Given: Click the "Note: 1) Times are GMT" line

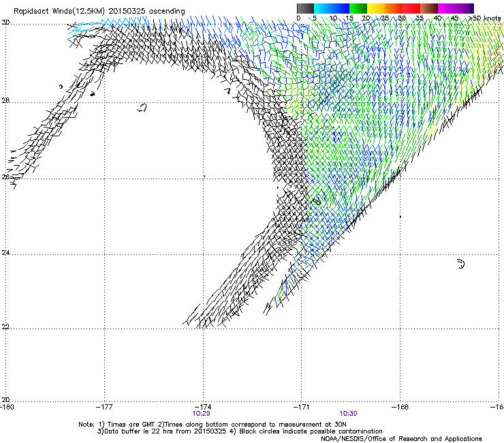Looking at the screenshot, I should point(212,425).
